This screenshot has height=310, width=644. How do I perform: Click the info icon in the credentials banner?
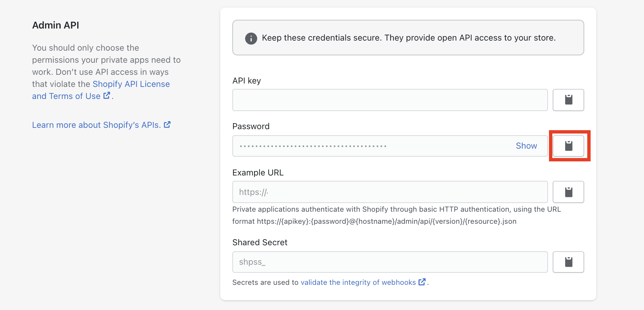pos(251,38)
